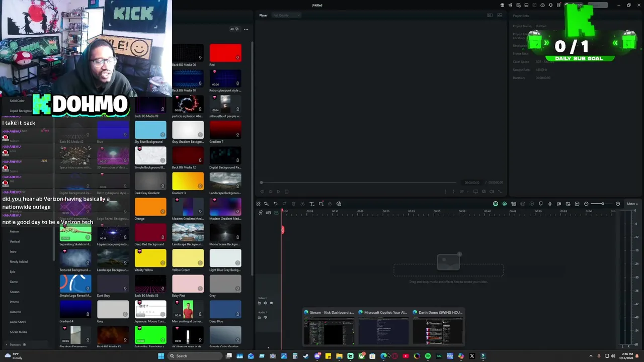644x362 pixels.
Task: Toggle Video 1 track visibility eye
Action: 271,303
